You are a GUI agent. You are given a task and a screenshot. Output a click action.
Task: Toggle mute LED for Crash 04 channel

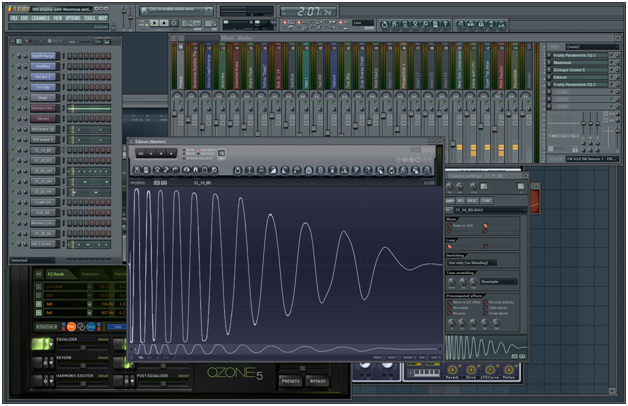pos(13,202)
